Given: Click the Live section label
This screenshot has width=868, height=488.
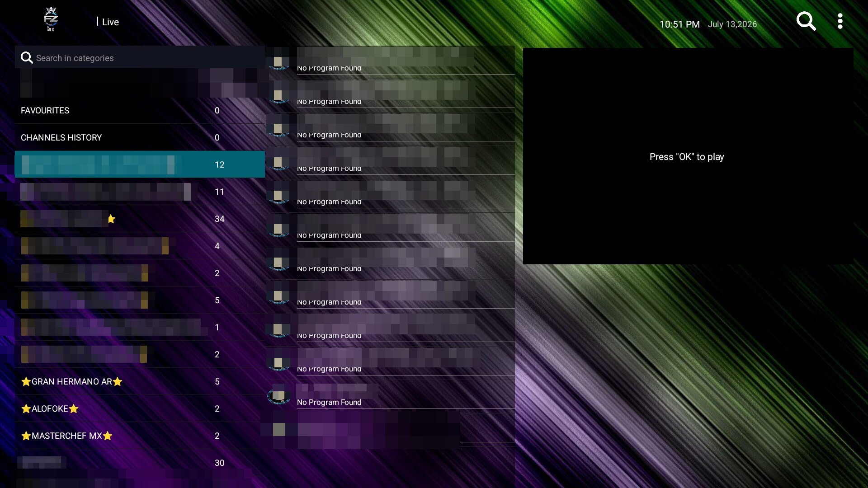Looking at the screenshot, I should [x=110, y=22].
